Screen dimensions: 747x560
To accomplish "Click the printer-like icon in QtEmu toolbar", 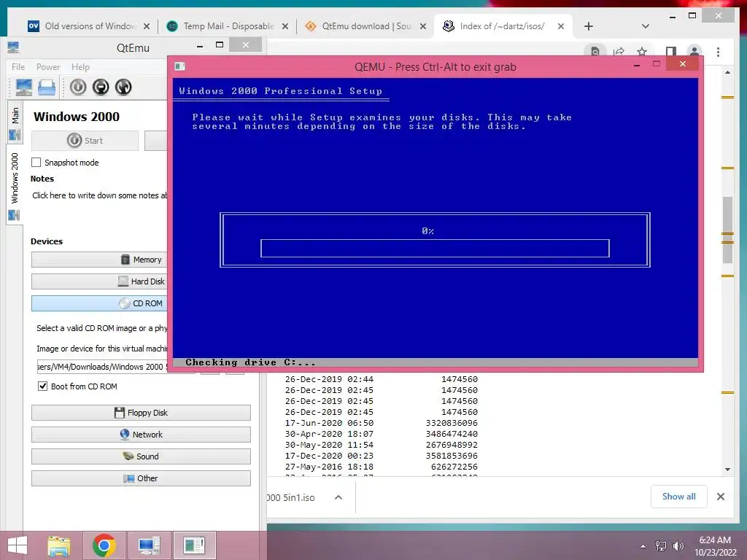I will (47, 87).
